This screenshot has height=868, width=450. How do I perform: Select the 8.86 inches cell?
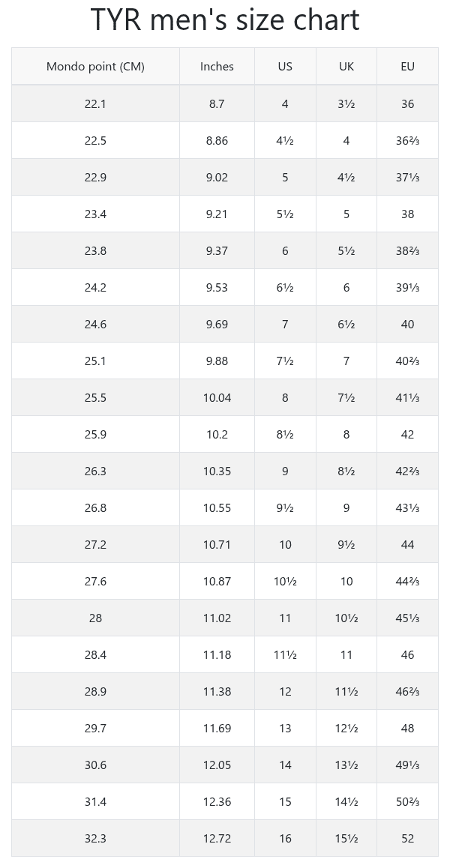pos(217,141)
